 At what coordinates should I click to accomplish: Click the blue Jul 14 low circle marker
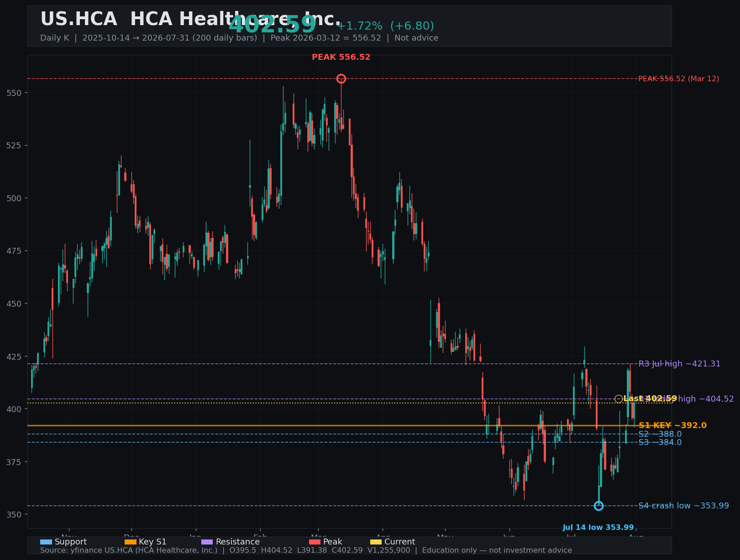click(598, 506)
